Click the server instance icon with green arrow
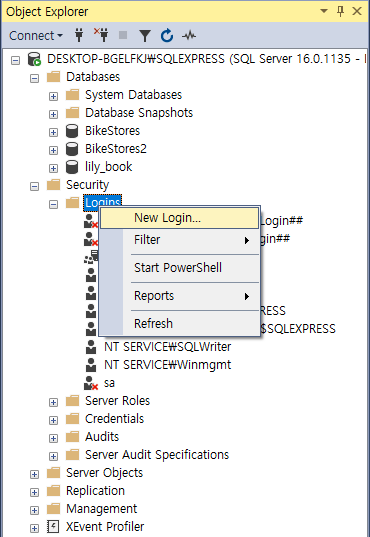The width and height of the screenshot is (370, 537). [x=34, y=59]
